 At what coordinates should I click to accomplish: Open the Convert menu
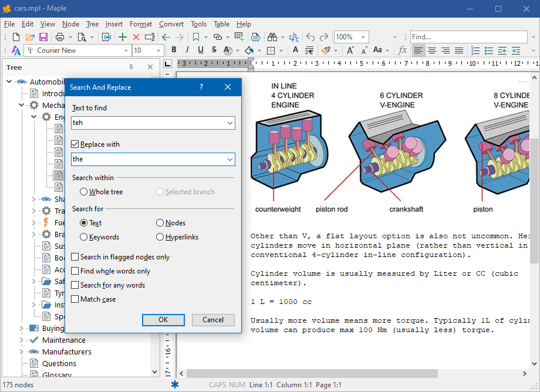click(171, 24)
